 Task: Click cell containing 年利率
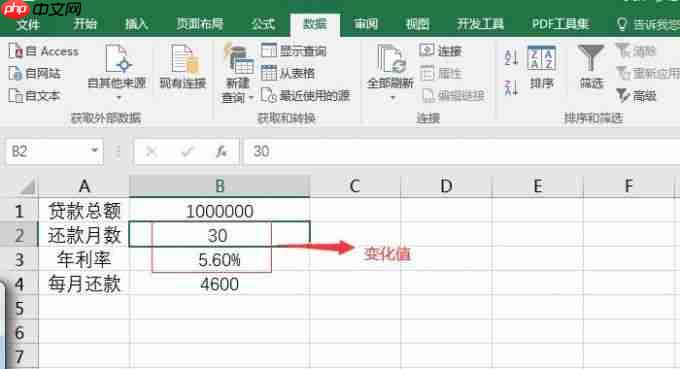pos(84,259)
